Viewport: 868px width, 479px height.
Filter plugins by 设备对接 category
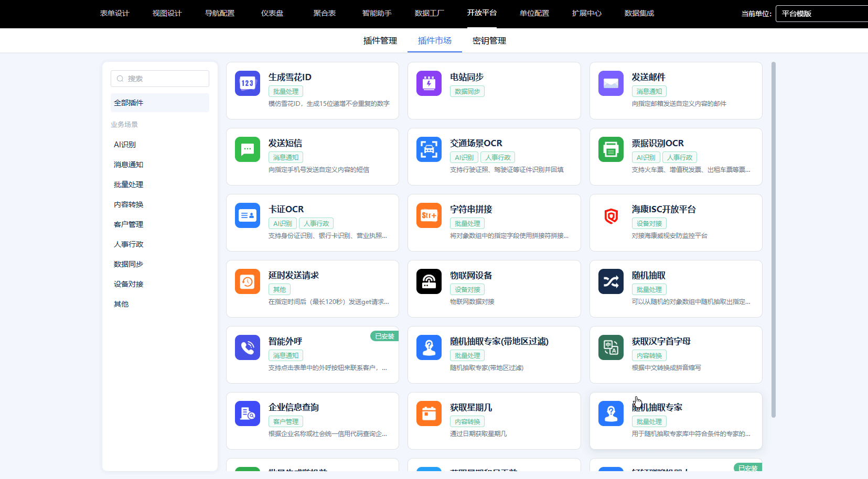128,284
